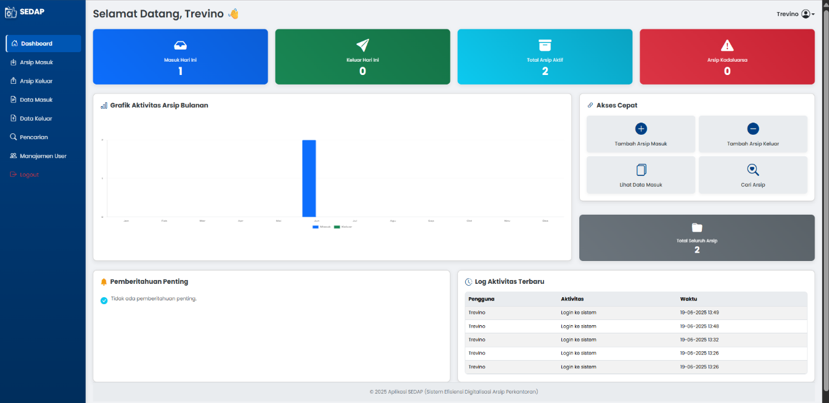The height and width of the screenshot is (403, 829).
Task: Open the Trevino user dropdown
Action: (796, 14)
